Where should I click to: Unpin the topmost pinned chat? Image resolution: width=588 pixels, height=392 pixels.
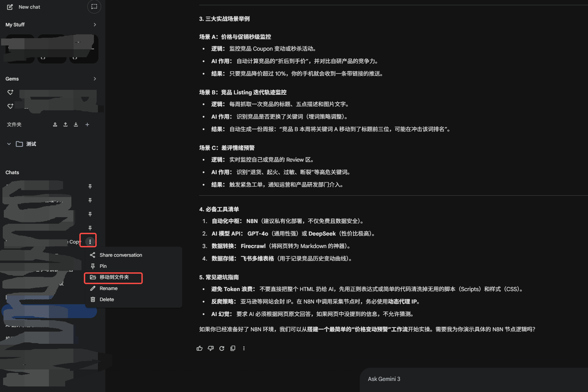click(90, 186)
